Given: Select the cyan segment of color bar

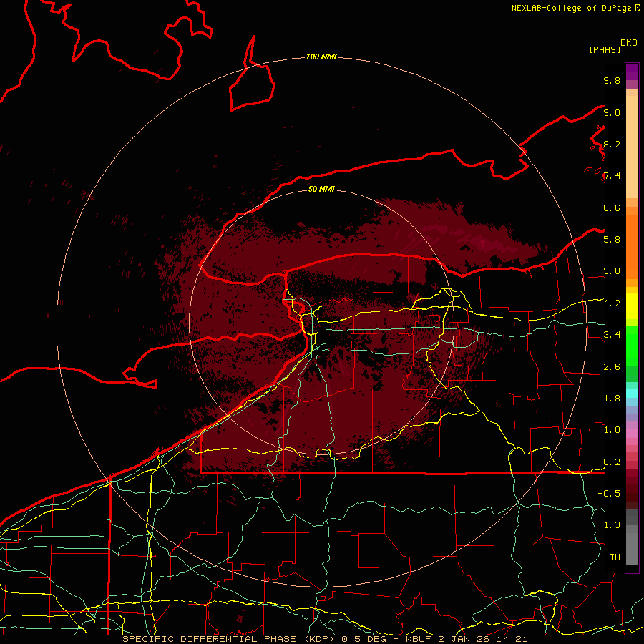Looking at the screenshot, I should tap(632, 393).
